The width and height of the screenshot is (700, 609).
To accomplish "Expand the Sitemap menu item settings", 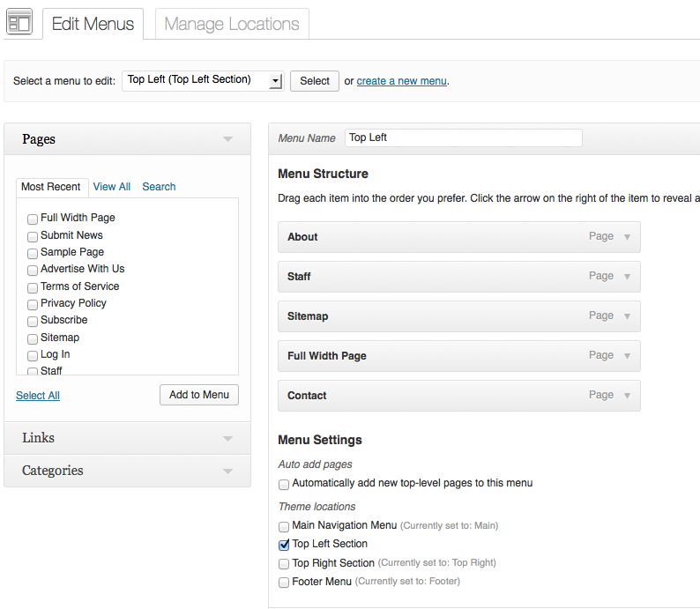I will [x=627, y=316].
